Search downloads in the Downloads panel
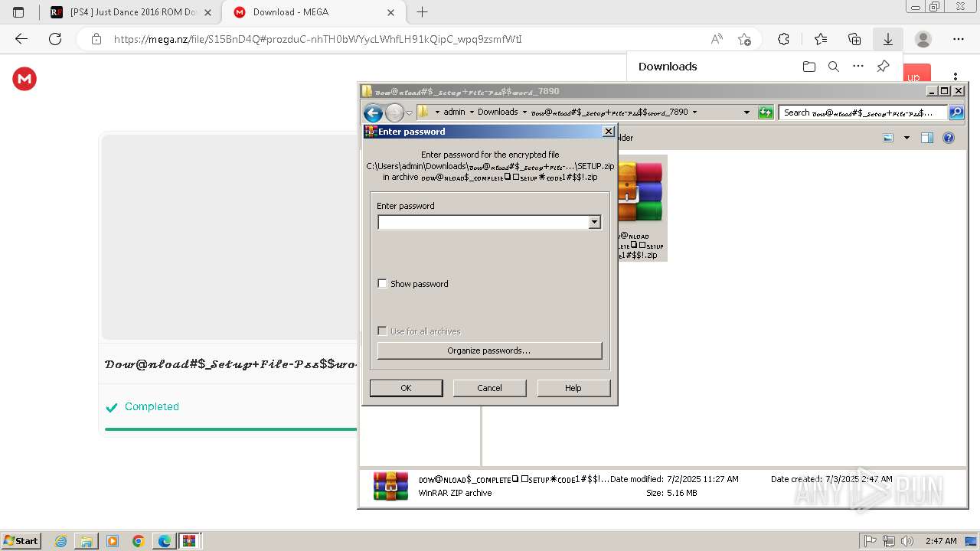 (x=834, y=67)
